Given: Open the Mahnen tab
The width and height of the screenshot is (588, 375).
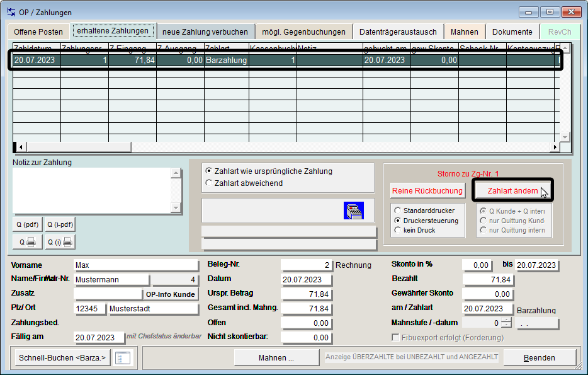Looking at the screenshot, I should (x=464, y=32).
